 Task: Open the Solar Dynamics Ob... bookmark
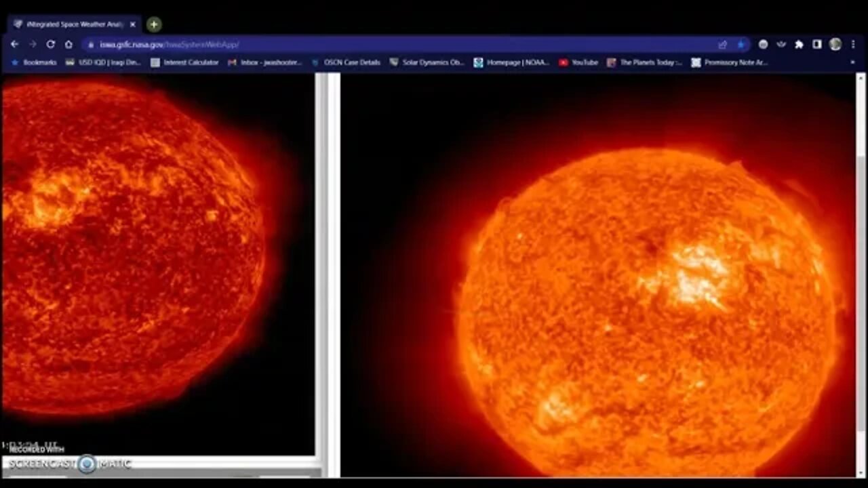coord(427,62)
